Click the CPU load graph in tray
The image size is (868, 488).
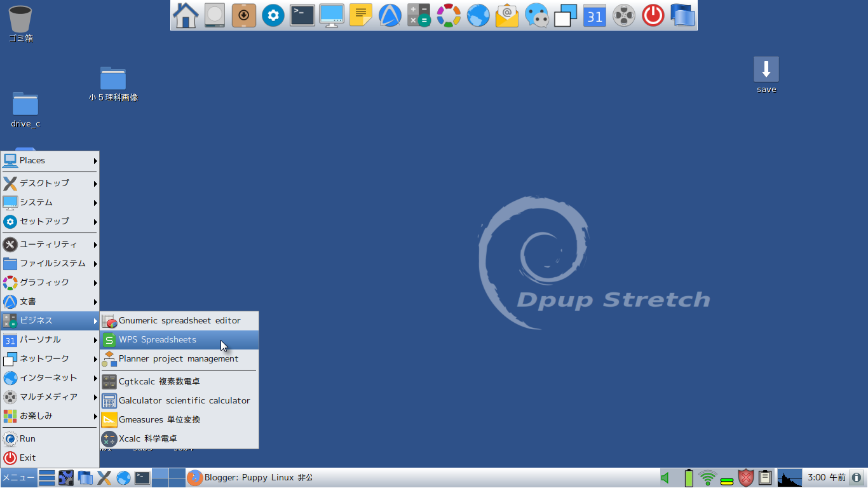coord(790,478)
